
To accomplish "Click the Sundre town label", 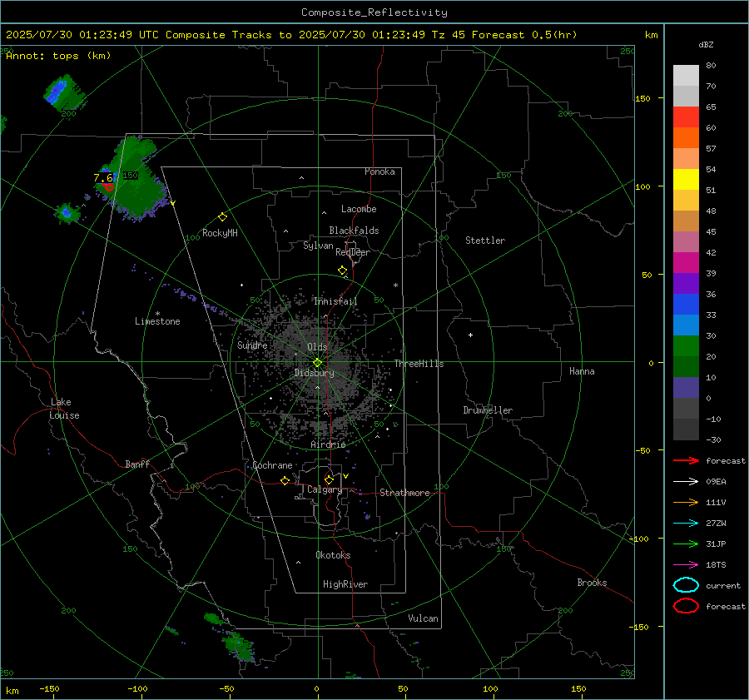I will point(252,345).
